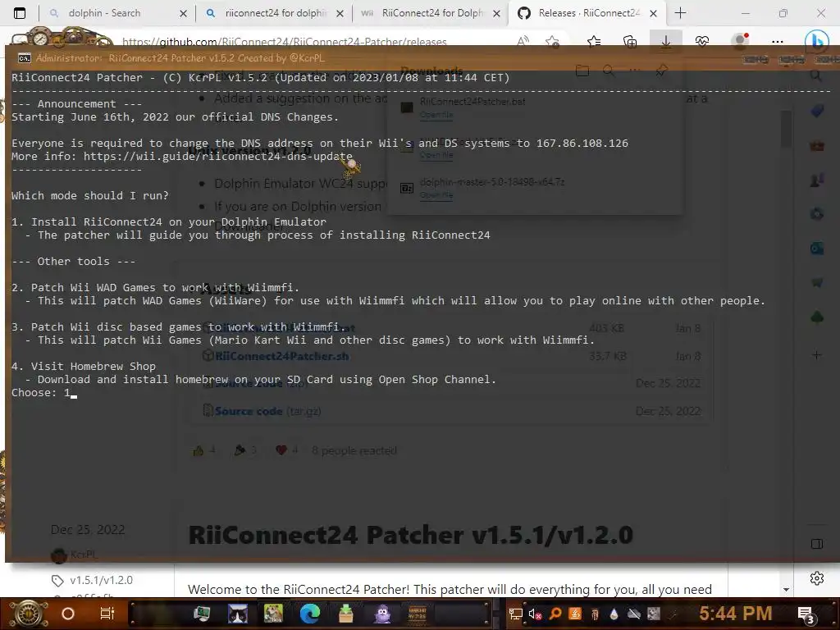The height and width of the screenshot is (630, 840).
Task: Open the network tray icon
Action: pos(515,614)
